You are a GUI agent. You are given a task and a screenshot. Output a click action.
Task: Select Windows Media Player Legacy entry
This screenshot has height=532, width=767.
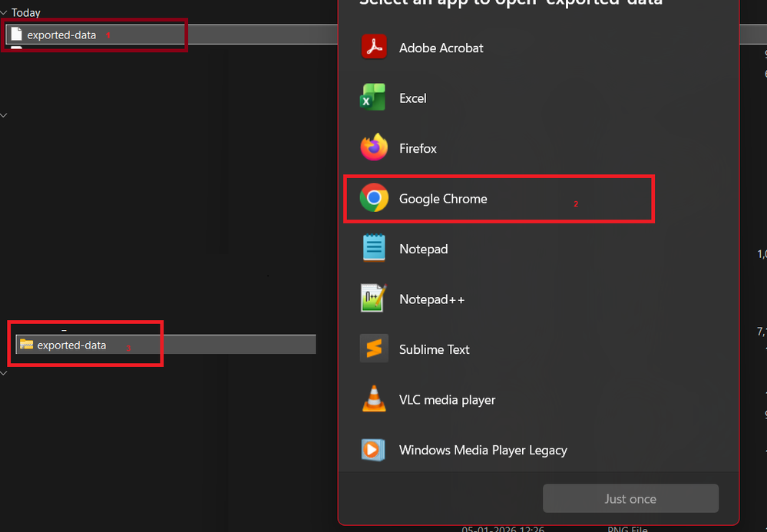pos(538,450)
